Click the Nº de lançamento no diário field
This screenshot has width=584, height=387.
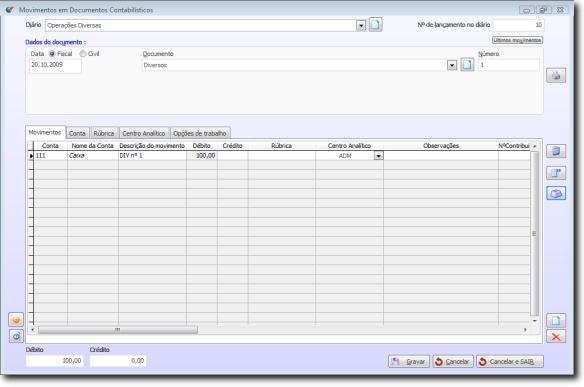coord(518,25)
